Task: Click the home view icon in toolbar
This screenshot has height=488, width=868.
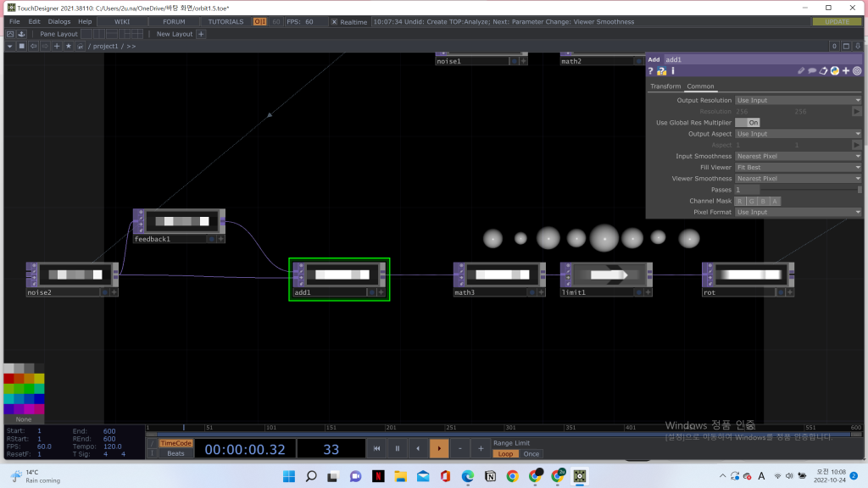Action: 10,34
